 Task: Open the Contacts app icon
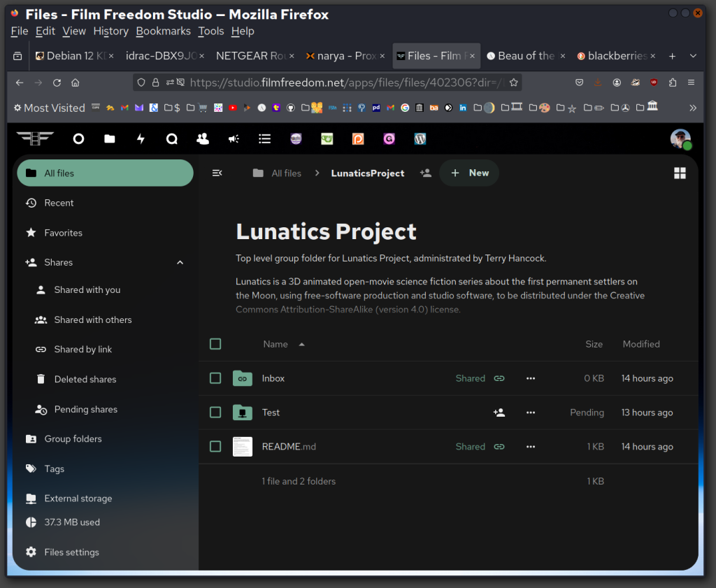coord(203,138)
